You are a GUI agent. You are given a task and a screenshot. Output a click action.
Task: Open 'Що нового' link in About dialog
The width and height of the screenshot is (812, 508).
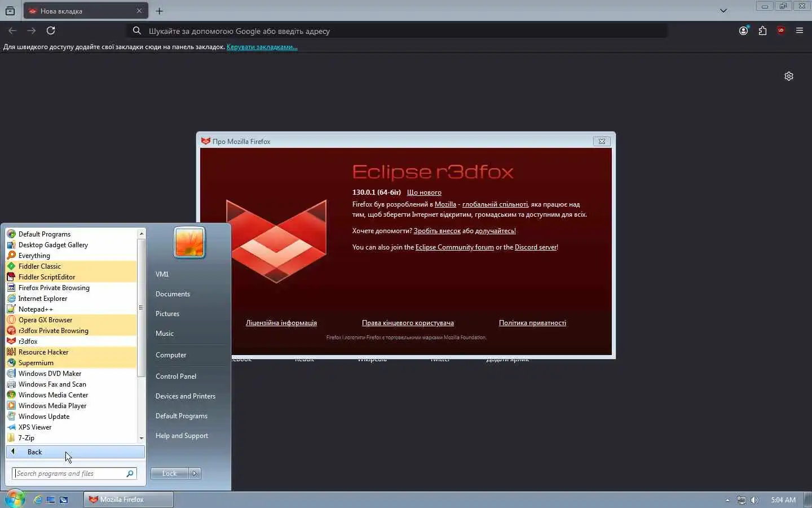[424, 192]
